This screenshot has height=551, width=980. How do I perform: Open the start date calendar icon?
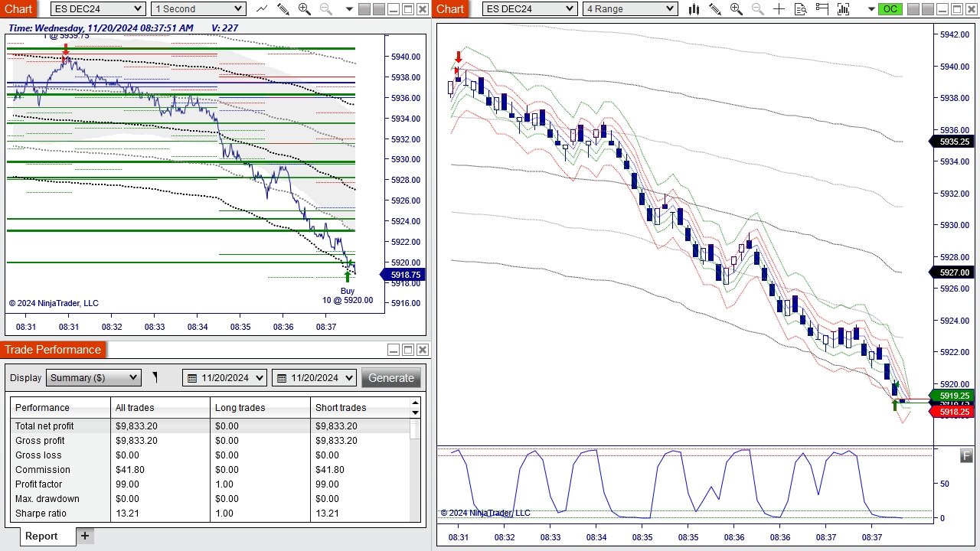tap(192, 378)
